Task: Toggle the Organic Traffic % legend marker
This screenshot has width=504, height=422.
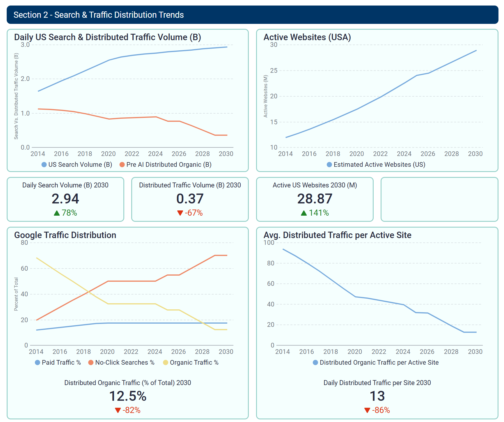Action: tap(166, 363)
